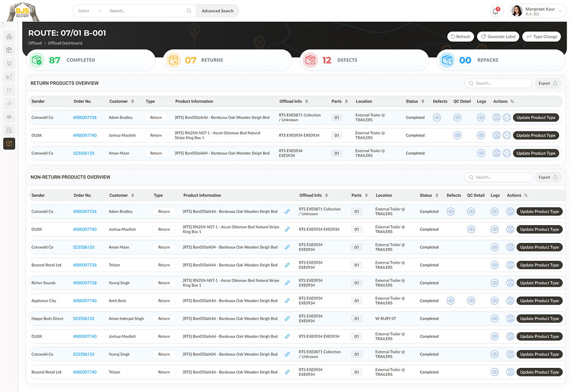Collapse the sidebar with the arrow button
Viewport: 571px width, 392px height.
(3, 23)
